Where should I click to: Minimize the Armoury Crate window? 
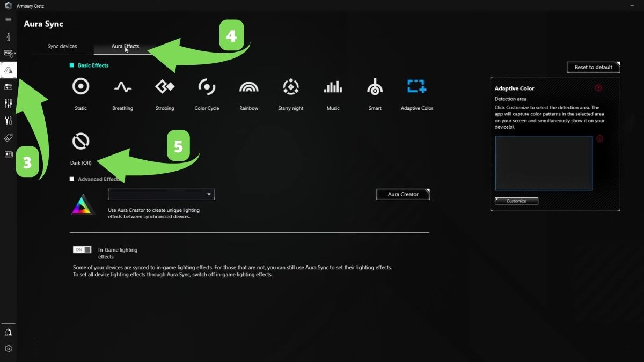(x=632, y=5)
